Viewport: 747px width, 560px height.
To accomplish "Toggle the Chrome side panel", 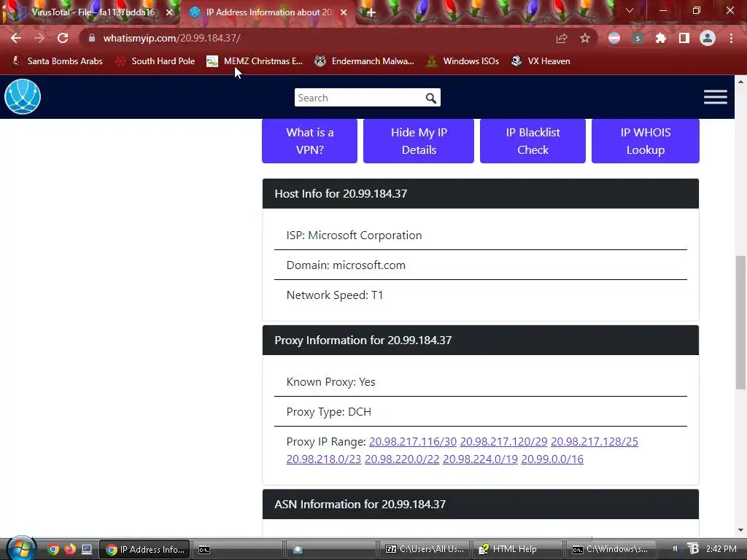I will click(x=684, y=38).
